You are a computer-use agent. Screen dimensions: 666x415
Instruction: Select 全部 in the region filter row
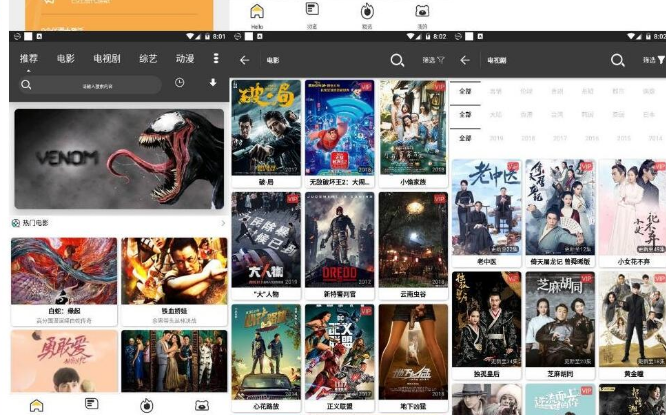[x=466, y=114]
